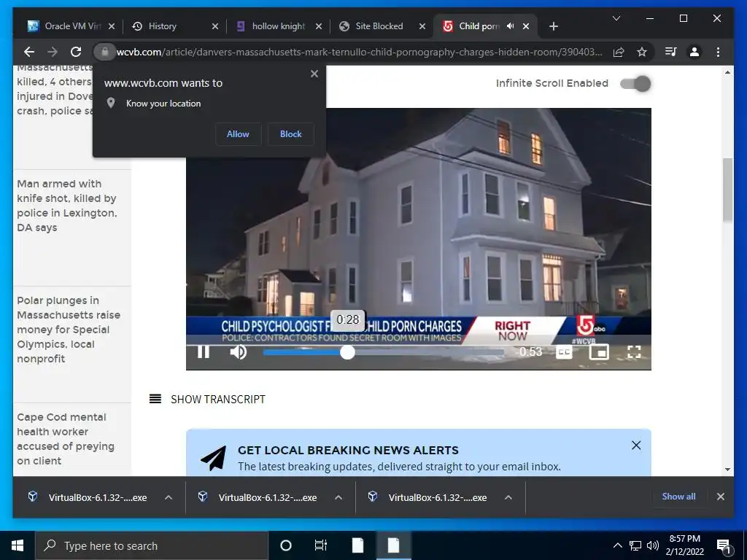Expand options for second VirtualBox download
Viewport: 747px width, 560px height.
click(338, 497)
